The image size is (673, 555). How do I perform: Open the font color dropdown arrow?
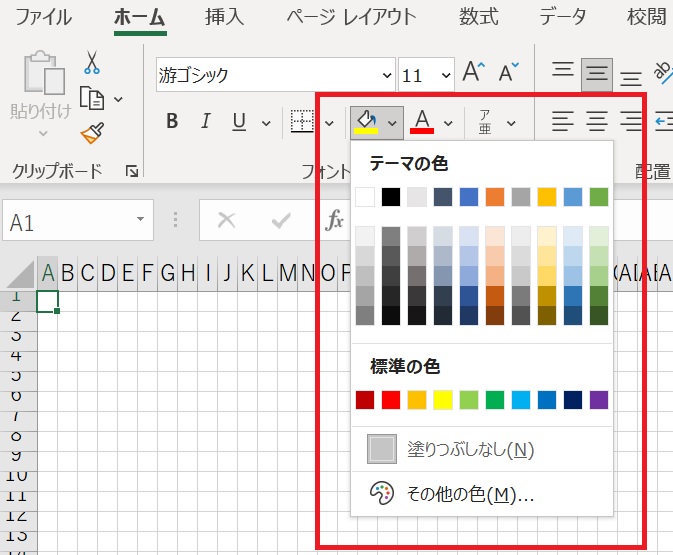[x=448, y=124]
